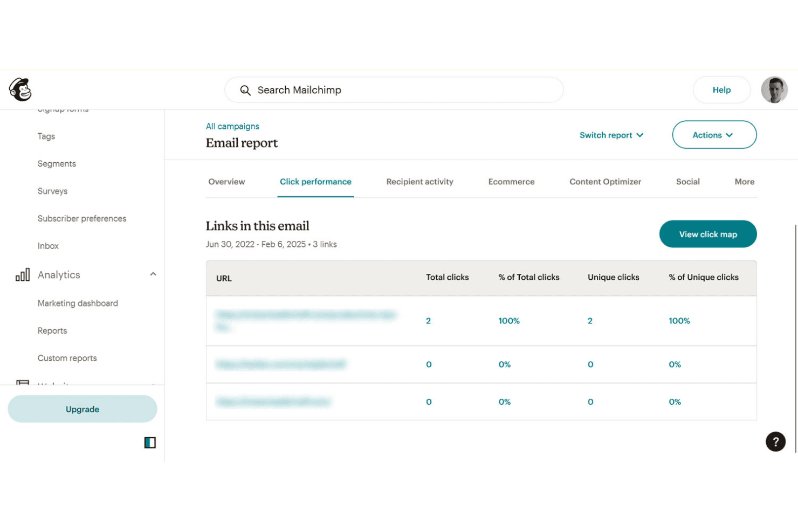This screenshot has height=532, width=798.
Task: Click the third blurred URL link
Action: pyautogui.click(x=273, y=402)
